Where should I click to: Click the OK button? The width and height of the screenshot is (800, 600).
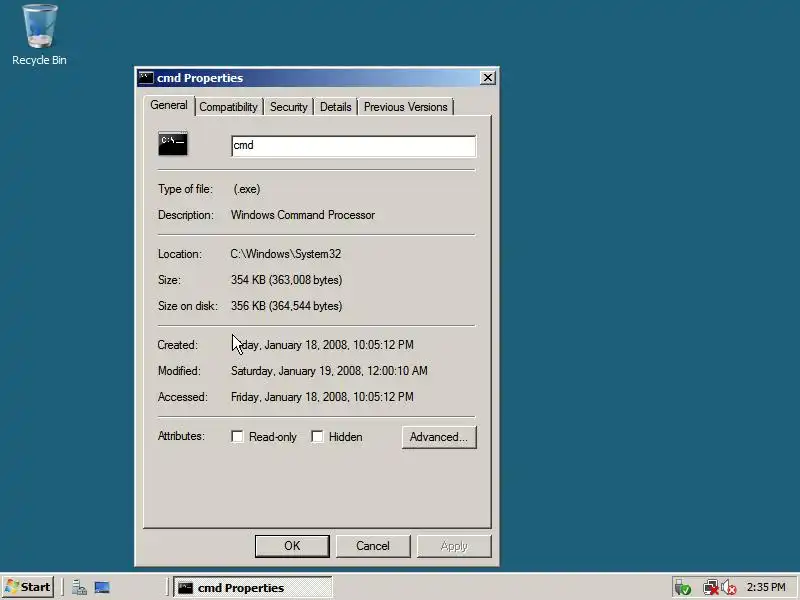coord(292,546)
